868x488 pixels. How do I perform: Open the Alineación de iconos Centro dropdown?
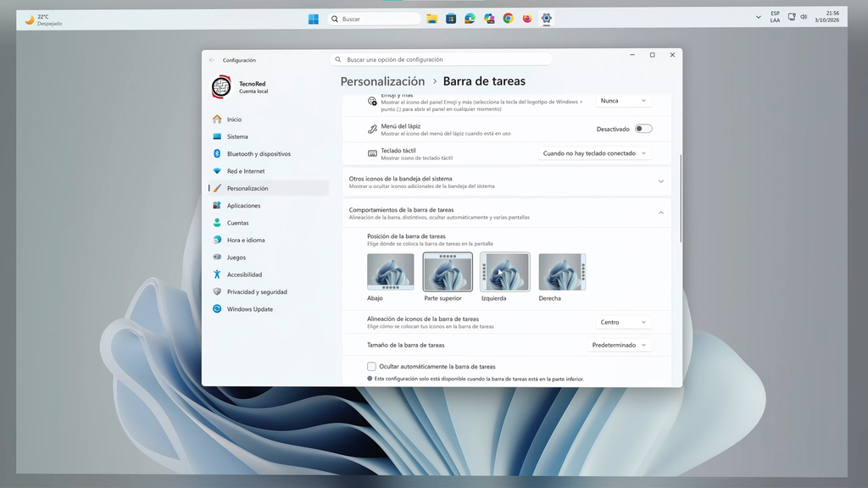click(x=623, y=322)
